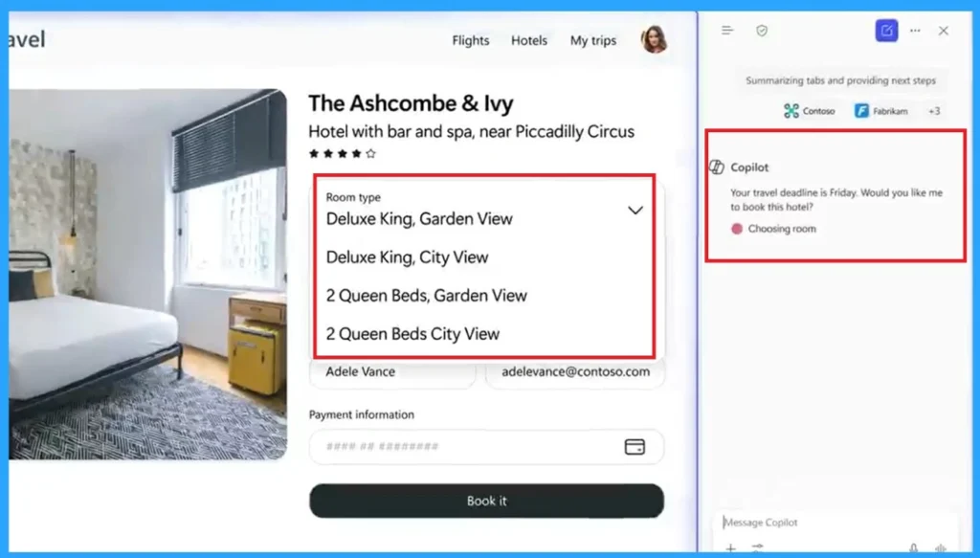Open the My trips tab

tap(592, 40)
